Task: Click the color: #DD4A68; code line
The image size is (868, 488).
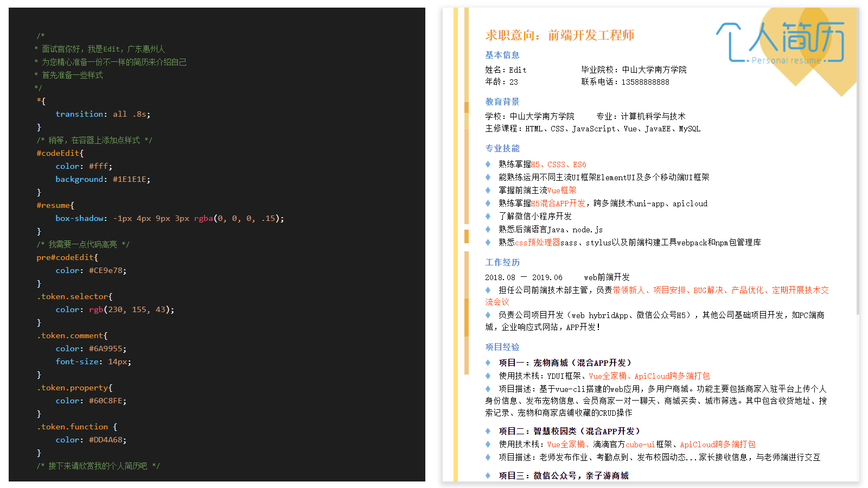Action: 91,440
